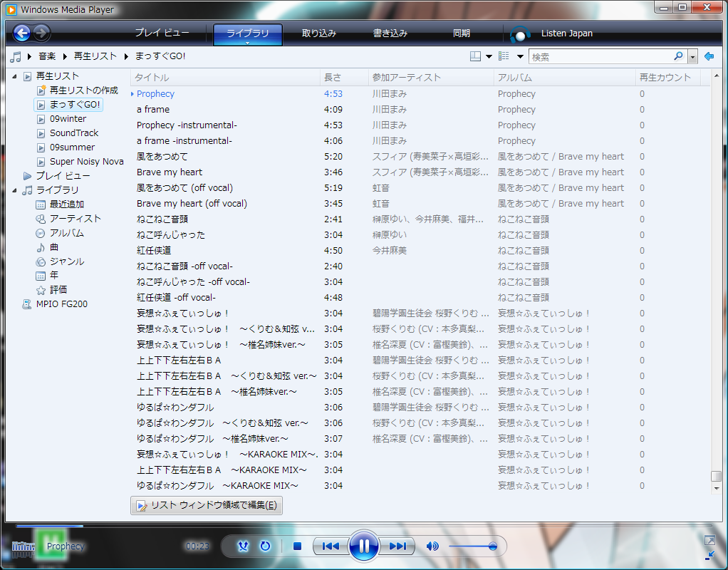The image size is (728, 570).
Task: Click the playback seek bar
Action: click(364, 526)
